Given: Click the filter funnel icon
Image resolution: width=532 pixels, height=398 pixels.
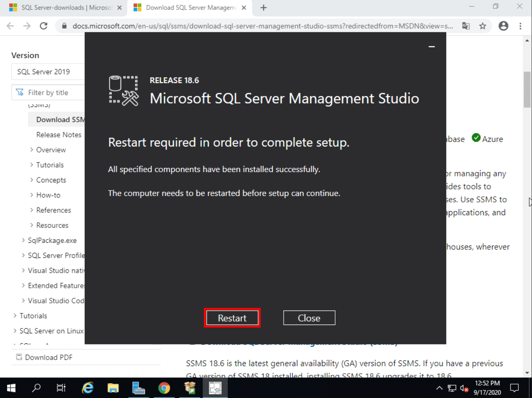Looking at the screenshot, I should 20,93.
